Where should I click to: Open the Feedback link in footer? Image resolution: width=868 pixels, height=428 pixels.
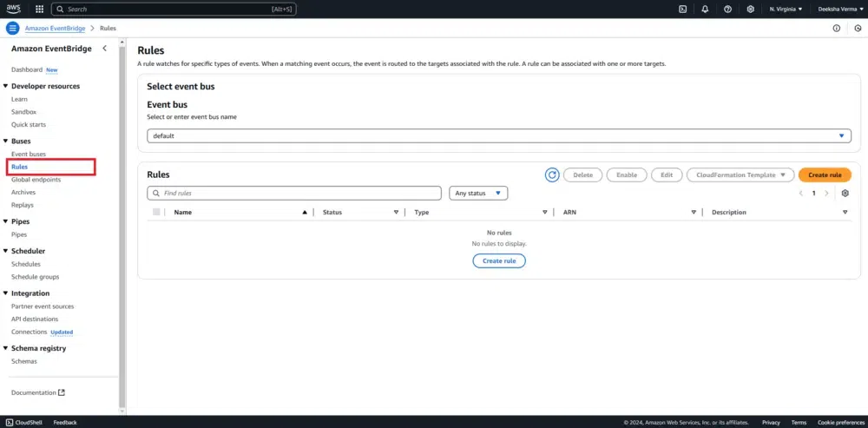pos(65,423)
